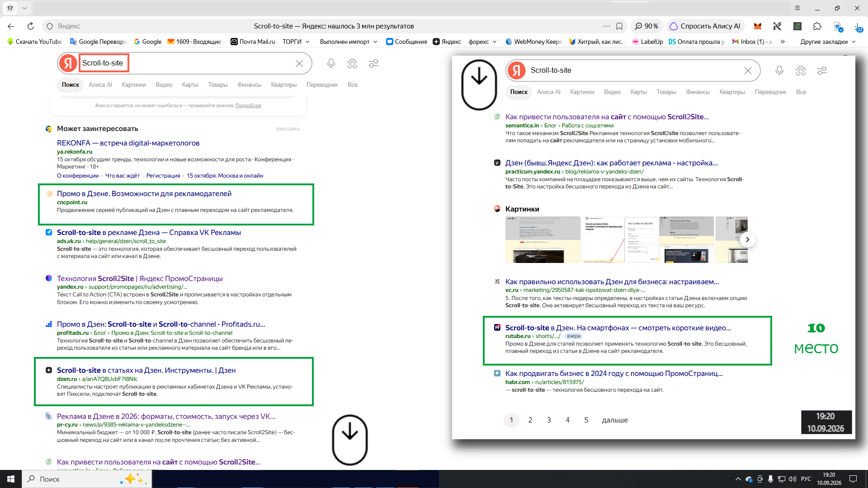Open the Переводчик tab on left
868x488 pixels.
(x=322, y=84)
